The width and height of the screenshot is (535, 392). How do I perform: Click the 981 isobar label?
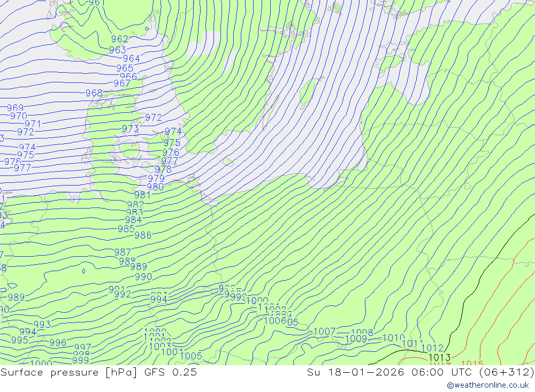tap(142, 195)
